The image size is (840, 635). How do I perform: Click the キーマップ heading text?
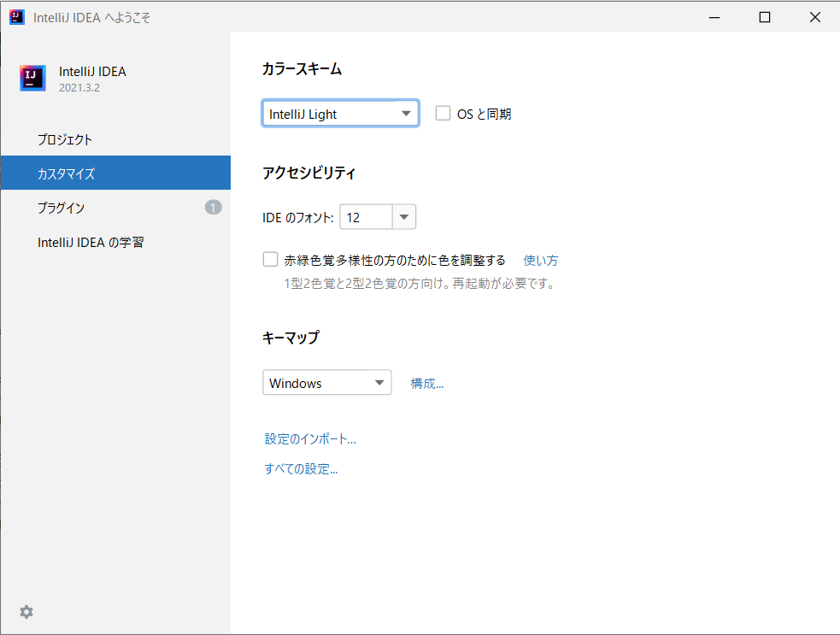tap(291, 337)
